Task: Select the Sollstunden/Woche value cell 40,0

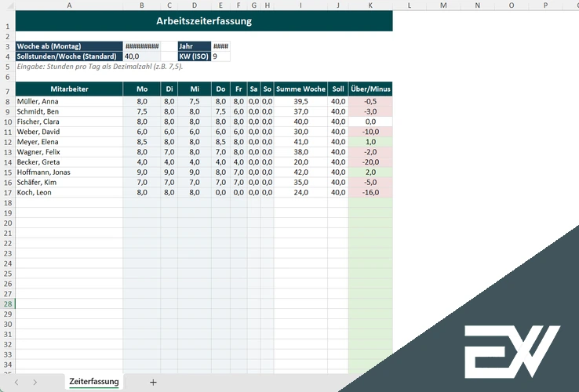Action: coord(141,56)
